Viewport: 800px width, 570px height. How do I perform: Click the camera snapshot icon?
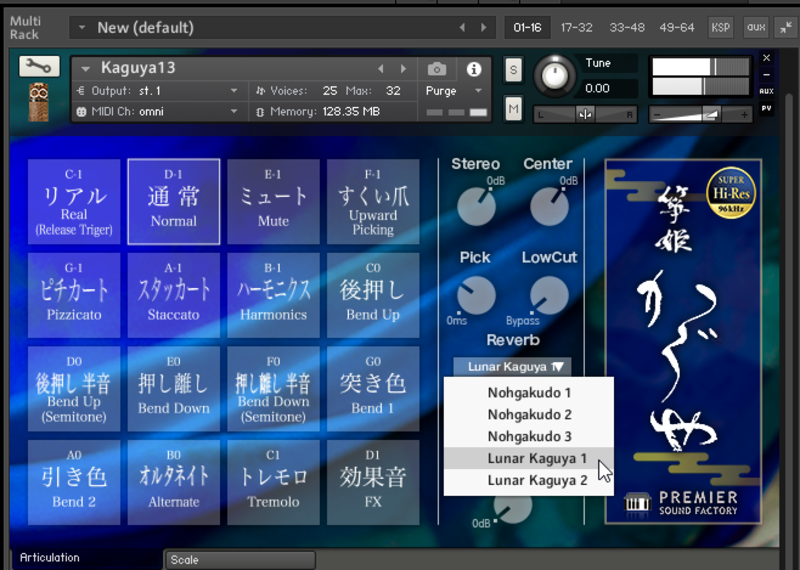(437, 69)
